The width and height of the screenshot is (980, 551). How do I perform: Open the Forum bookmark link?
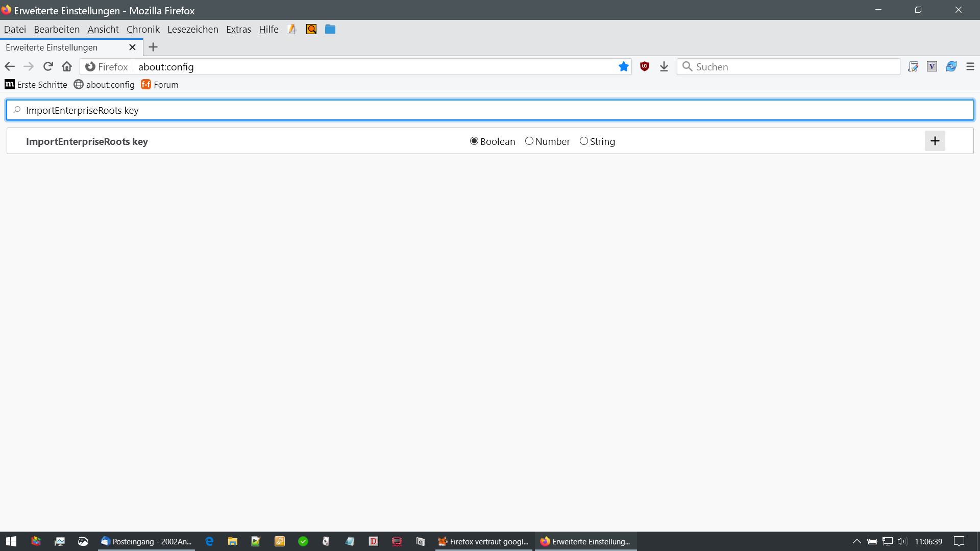pos(160,85)
